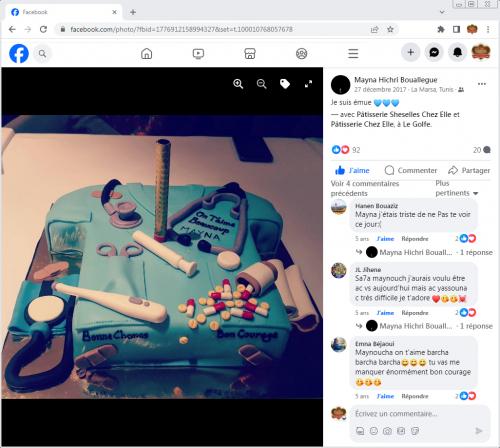Open Le Golfe location link
The width and height of the screenshot is (500, 448).
pos(417,124)
